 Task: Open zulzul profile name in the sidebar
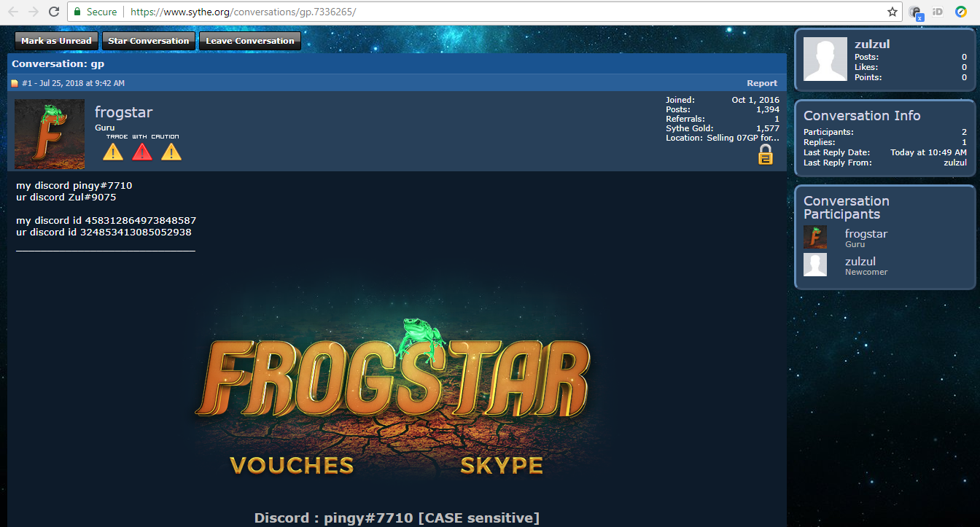coord(872,44)
